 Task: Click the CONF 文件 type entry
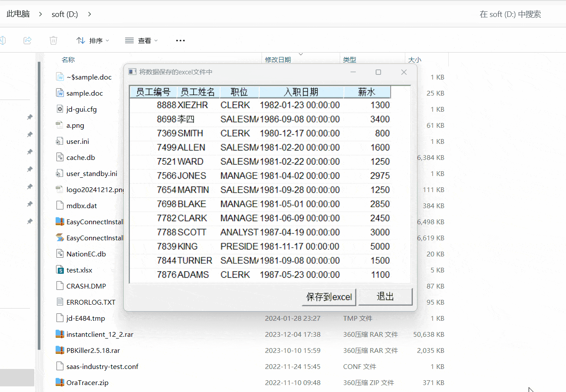coord(360,366)
